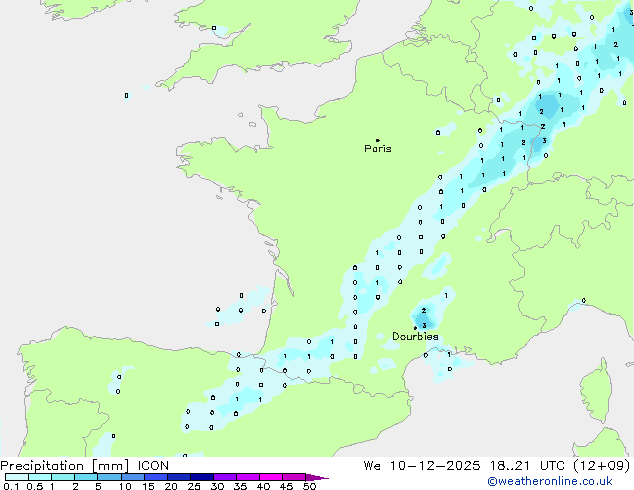Image resolution: width=634 pixels, height=490 pixels.
Task: Click the "3" rainfall value beside Dourbies marker
Action: point(424,326)
